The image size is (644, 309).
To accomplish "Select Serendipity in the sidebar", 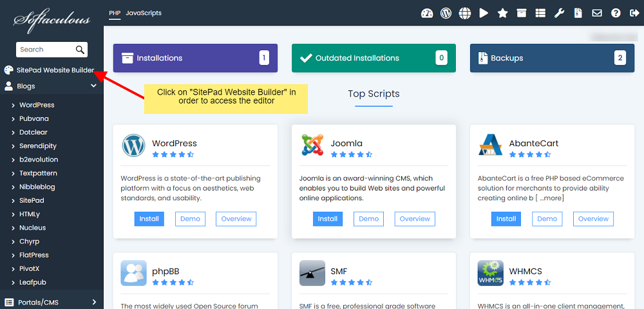I will (38, 145).
